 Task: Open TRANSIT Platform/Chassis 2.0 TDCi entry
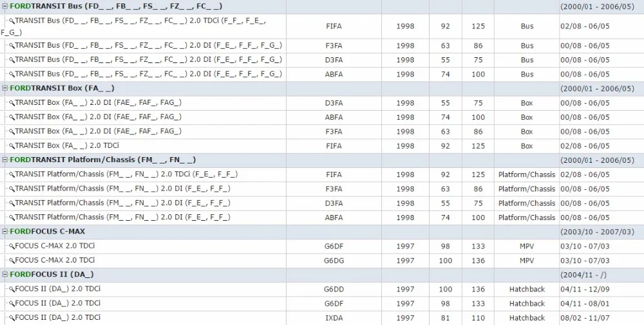(x=126, y=174)
